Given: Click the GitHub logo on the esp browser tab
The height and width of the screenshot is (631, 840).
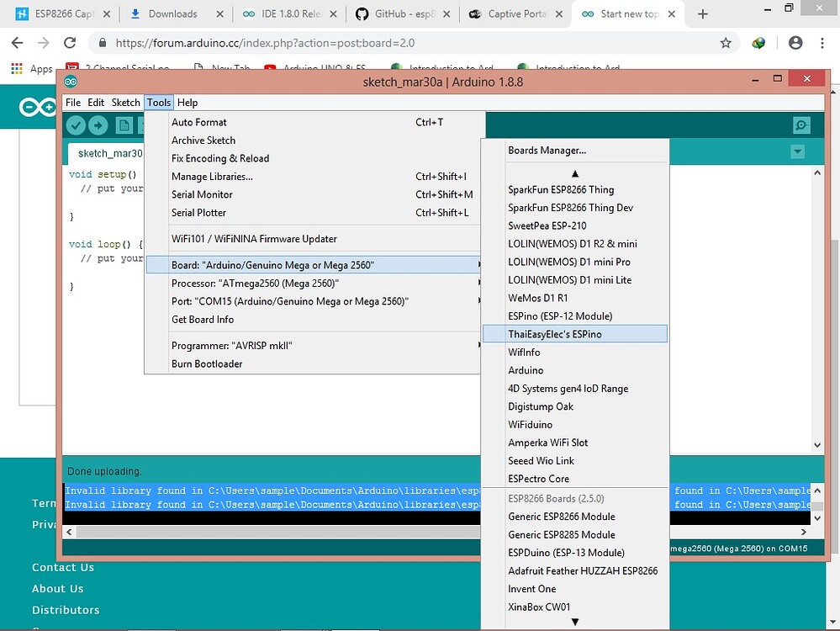Looking at the screenshot, I should [362, 13].
